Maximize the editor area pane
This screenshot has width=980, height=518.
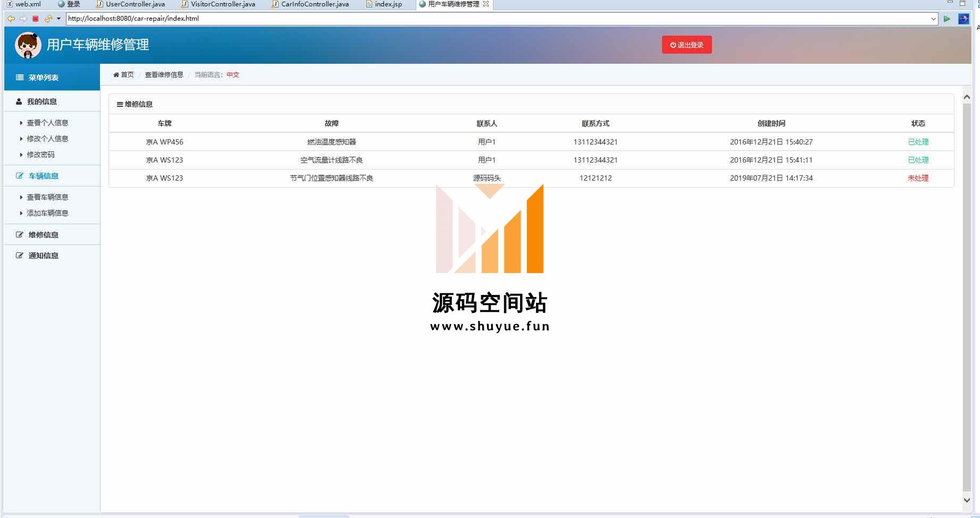(x=962, y=3)
